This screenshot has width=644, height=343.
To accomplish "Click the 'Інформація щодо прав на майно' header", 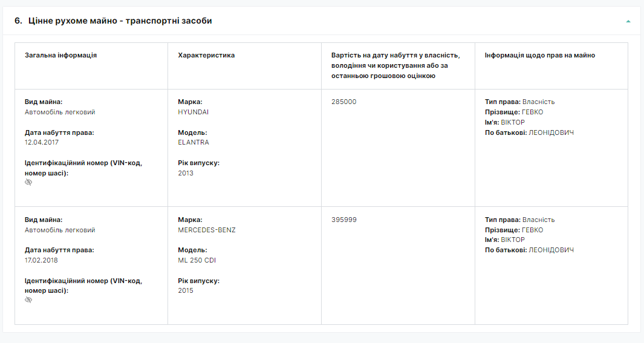I will pos(539,56).
